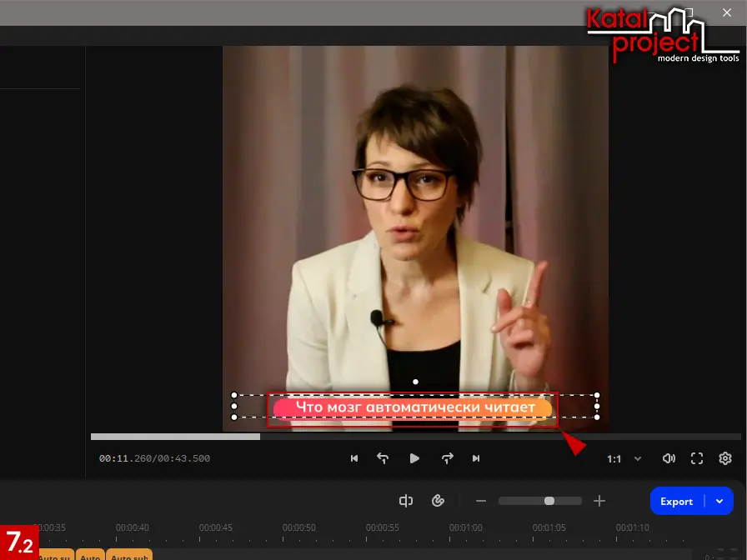
Task: Toggle the timeline magnet snapping icon
Action: pyautogui.click(x=438, y=501)
